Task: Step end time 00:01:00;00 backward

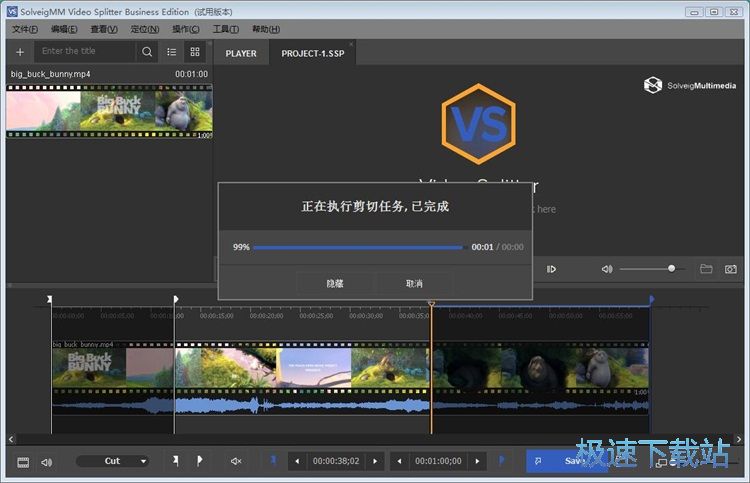Action: [x=399, y=461]
